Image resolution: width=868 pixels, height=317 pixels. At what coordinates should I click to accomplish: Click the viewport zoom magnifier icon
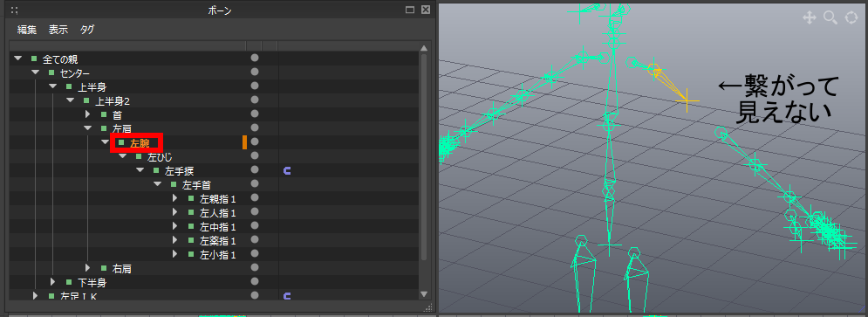tap(830, 17)
